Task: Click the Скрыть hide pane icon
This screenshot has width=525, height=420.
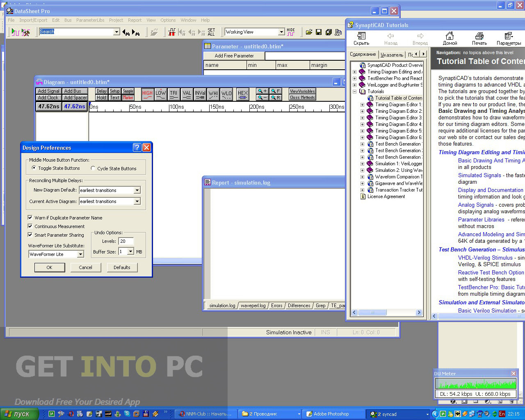Action: click(x=361, y=39)
